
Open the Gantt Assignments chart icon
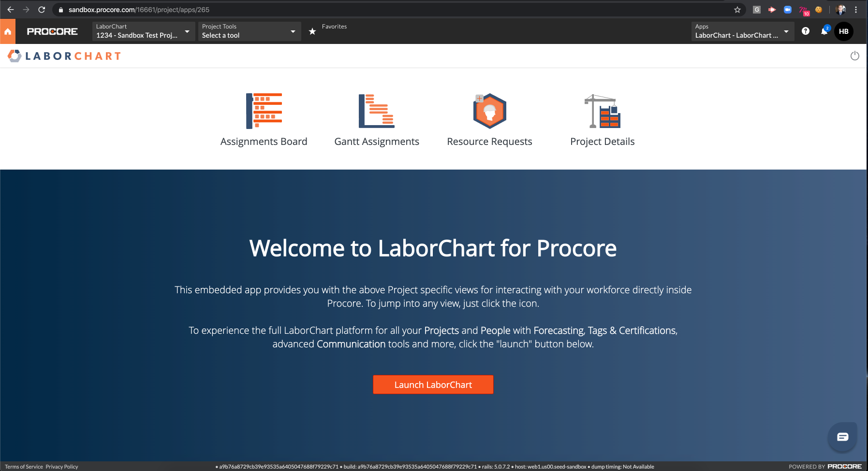377,111
